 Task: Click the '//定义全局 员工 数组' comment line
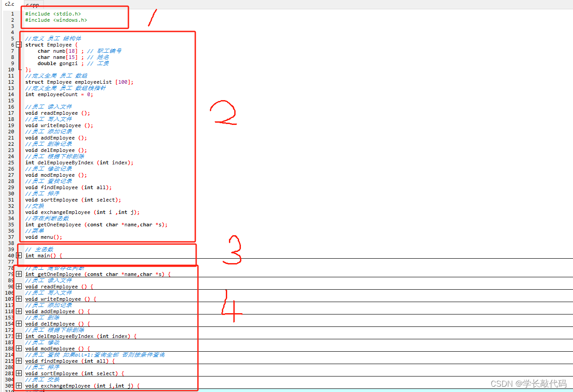pos(56,76)
